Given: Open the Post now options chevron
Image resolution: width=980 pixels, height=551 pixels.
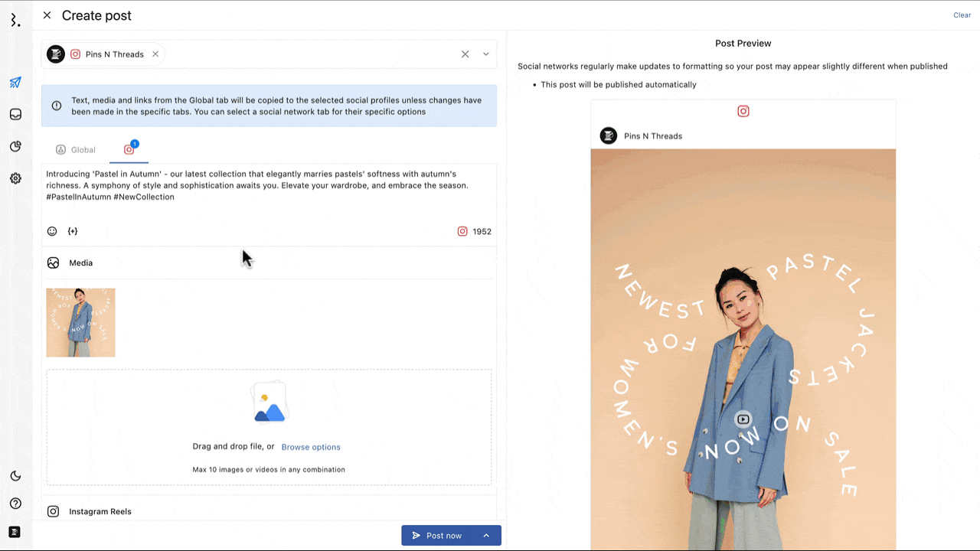Looking at the screenshot, I should (487, 535).
